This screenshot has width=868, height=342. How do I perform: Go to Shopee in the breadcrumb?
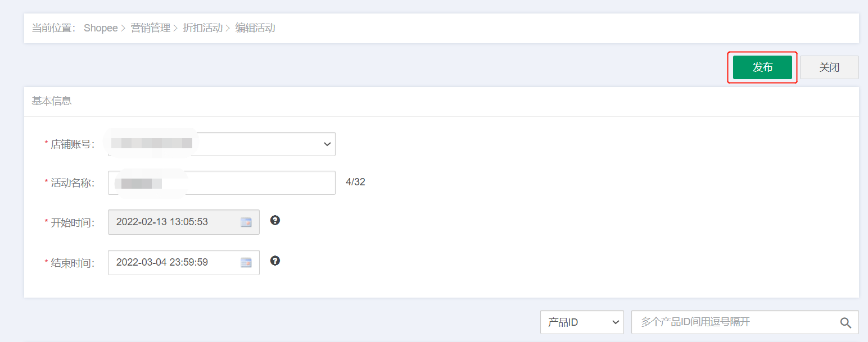tap(101, 28)
